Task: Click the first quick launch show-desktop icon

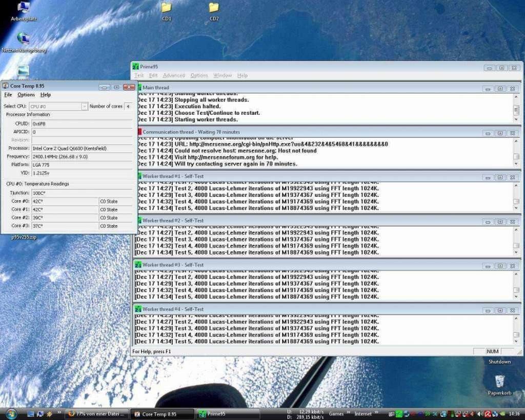Action: click(30, 414)
